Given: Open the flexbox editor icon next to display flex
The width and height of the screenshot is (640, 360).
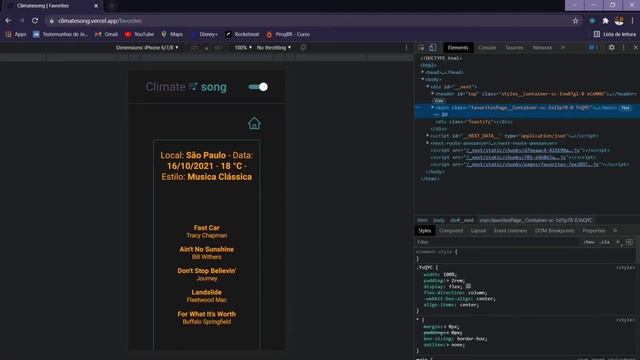Looking at the screenshot, I should 468,287.
